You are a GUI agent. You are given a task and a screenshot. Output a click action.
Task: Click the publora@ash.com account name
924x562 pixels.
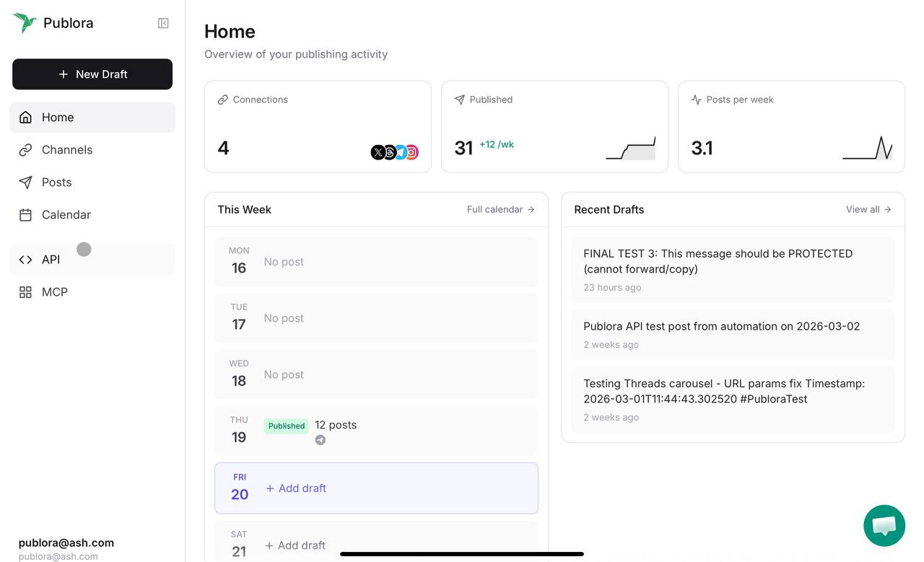pyautogui.click(x=66, y=543)
